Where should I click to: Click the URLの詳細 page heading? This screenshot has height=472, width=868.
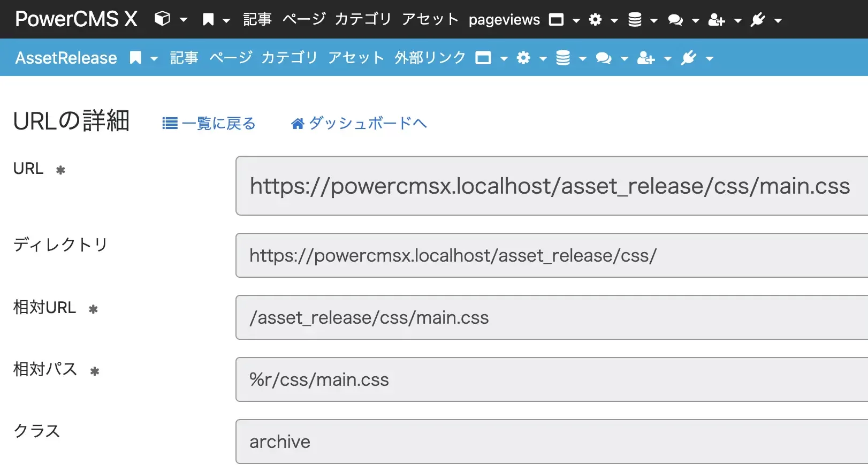(x=71, y=121)
